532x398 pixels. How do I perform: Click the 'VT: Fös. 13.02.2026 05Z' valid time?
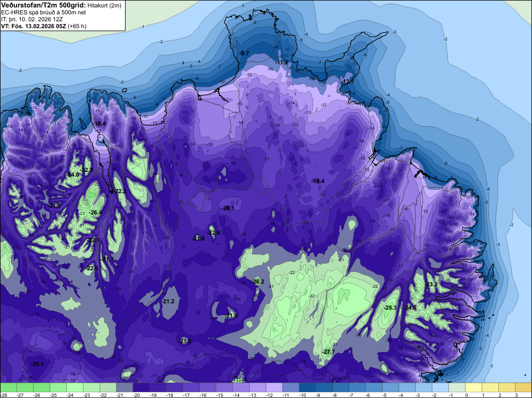34,26
